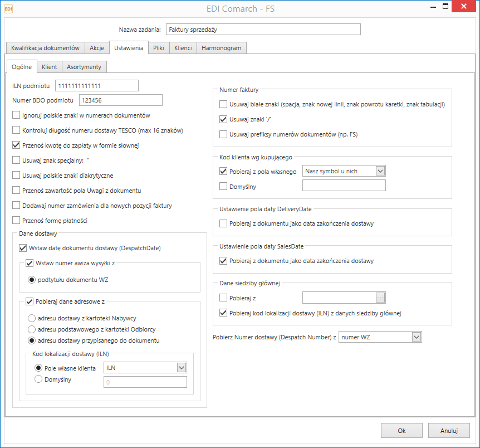The image size is (480, 448).
Task: Check Usuwaj znak specjalny option
Action: [x=16, y=160]
